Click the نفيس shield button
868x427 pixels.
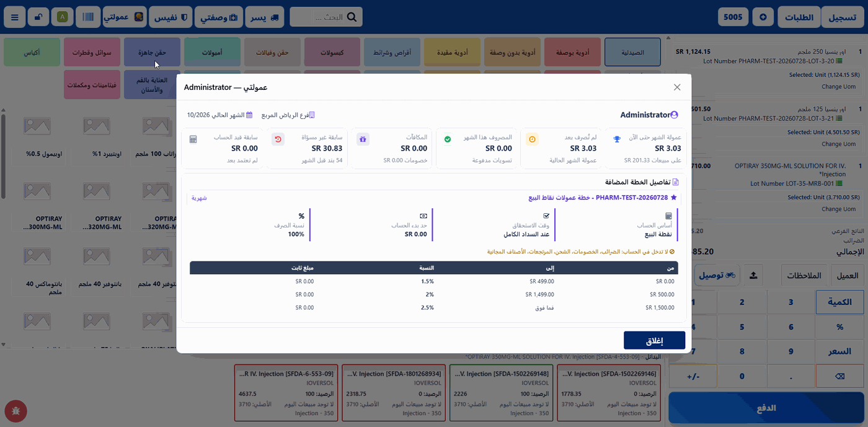pos(170,17)
